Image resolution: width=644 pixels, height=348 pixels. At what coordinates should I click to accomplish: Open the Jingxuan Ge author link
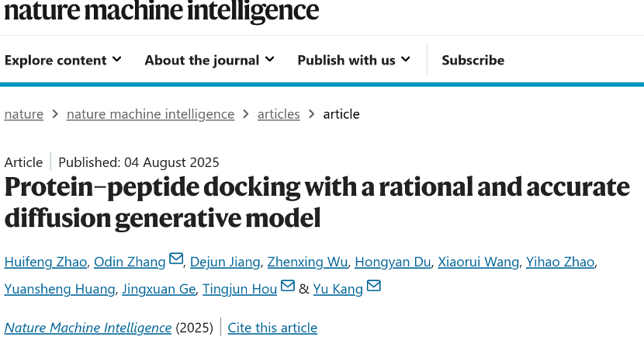pos(159,289)
